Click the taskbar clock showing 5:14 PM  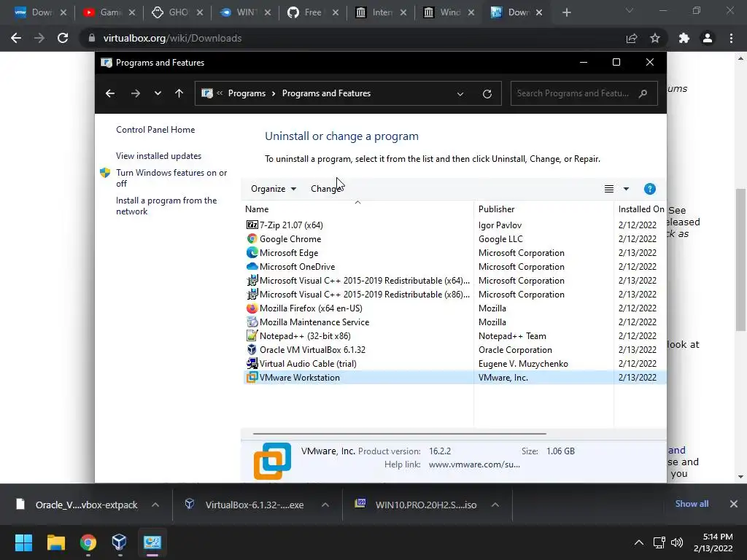pyautogui.click(x=713, y=542)
